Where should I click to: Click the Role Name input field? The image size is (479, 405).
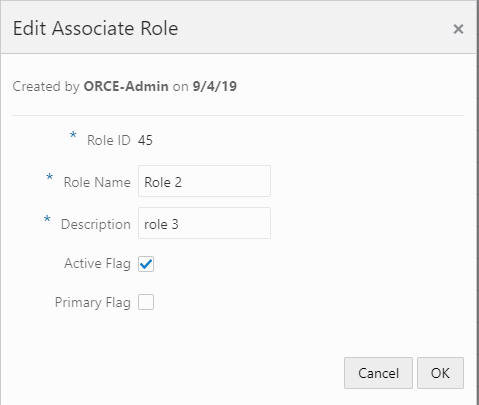point(204,181)
